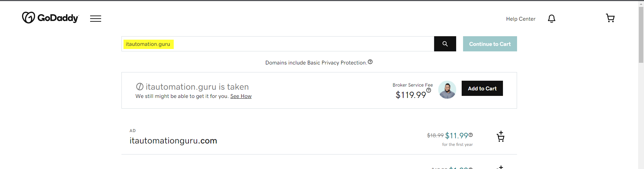This screenshot has width=644, height=169.
Task: Click info icon beside $11.99 price
Action: pos(471,135)
